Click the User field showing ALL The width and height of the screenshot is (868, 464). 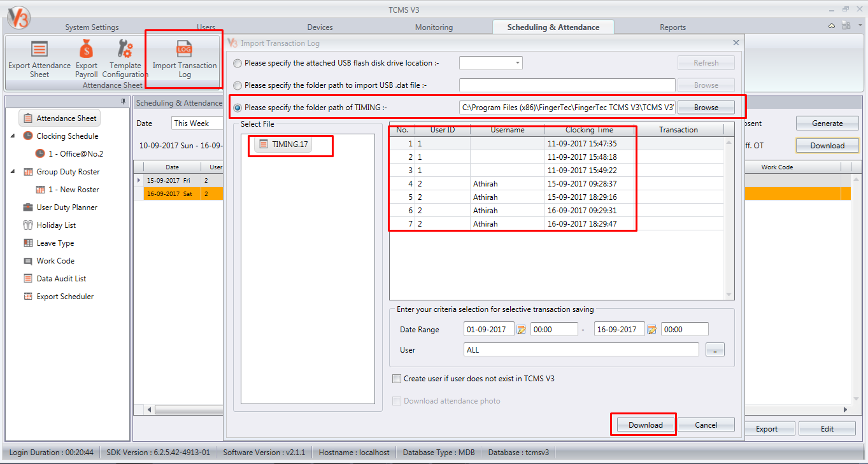(581, 349)
